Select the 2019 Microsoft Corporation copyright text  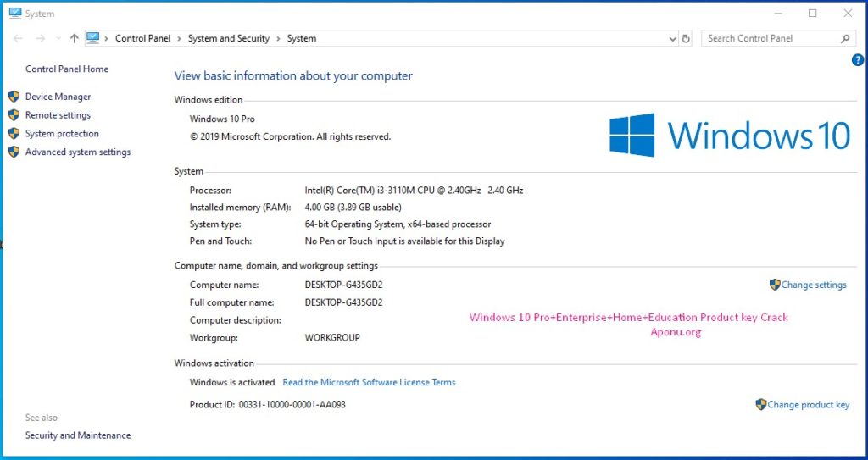[x=291, y=136]
